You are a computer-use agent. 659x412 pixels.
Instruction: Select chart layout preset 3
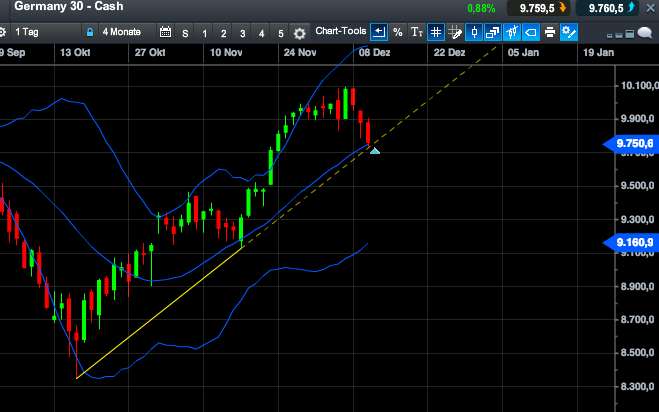(x=243, y=33)
